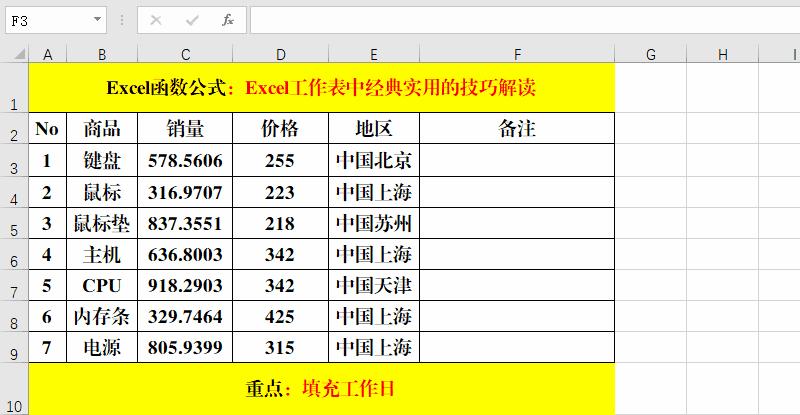The image size is (800, 415).
Task: Click the Enter checkmark icon in formula bar
Action: tap(192, 20)
